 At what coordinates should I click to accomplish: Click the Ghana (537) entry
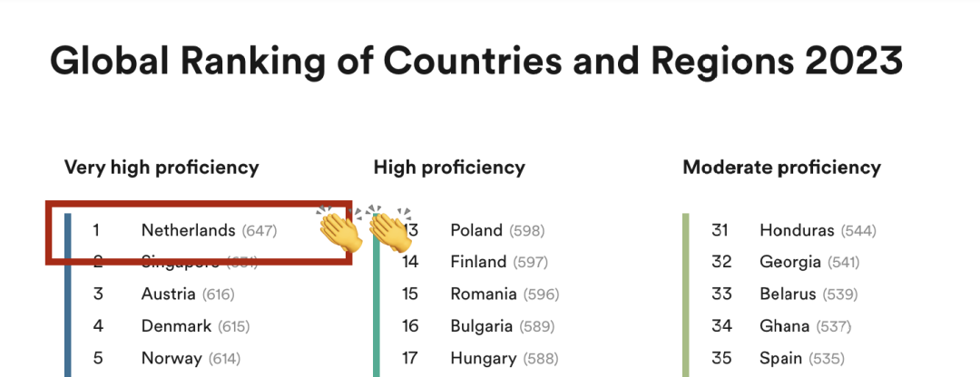click(806, 326)
